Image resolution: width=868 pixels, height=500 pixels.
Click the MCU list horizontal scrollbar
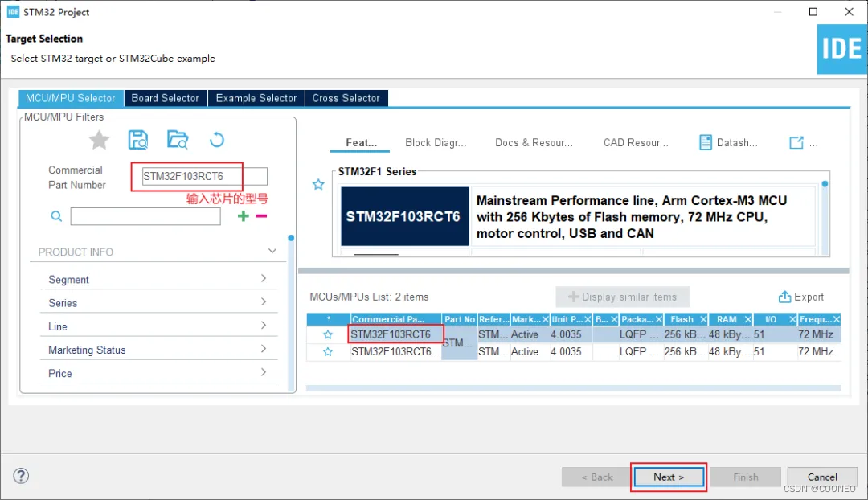tap(574, 389)
